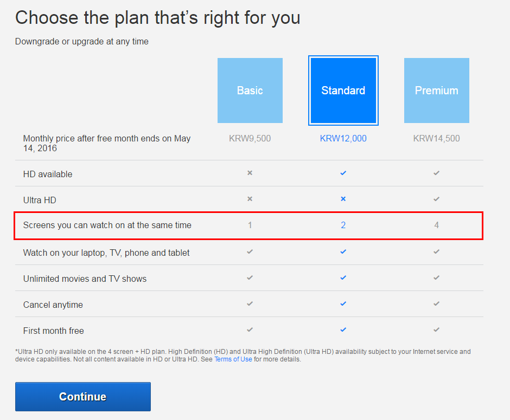Screen dimensions: 510x420
Task: Click the Basic Ultra HD cross icon
Action: pos(250,199)
